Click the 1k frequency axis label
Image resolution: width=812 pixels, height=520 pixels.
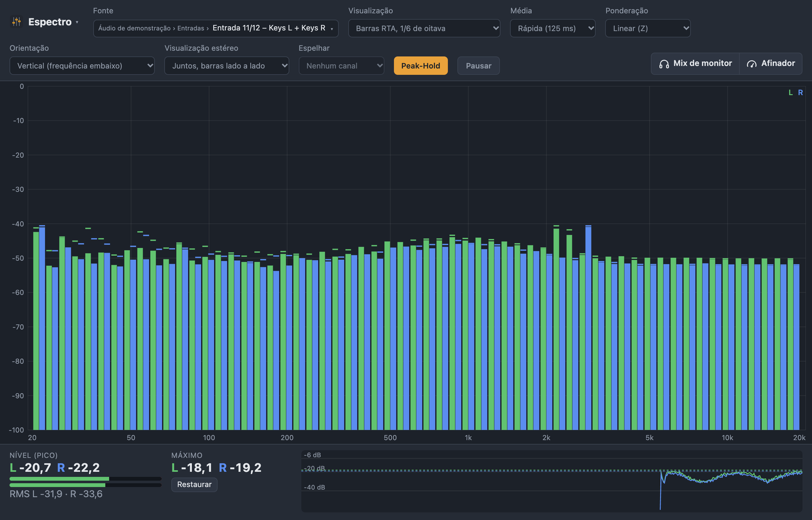click(468, 438)
